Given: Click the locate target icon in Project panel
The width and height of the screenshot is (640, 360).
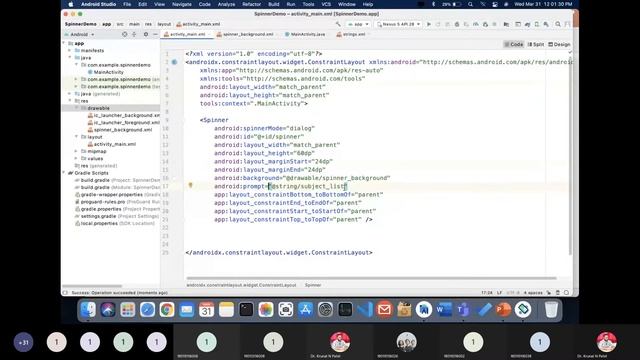Looking at the screenshot, I should 124,35.
